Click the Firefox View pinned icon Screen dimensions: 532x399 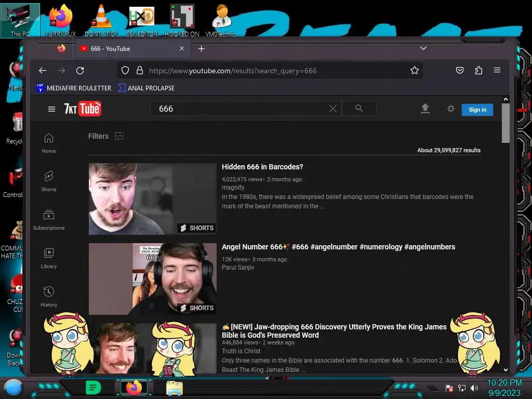61,48
